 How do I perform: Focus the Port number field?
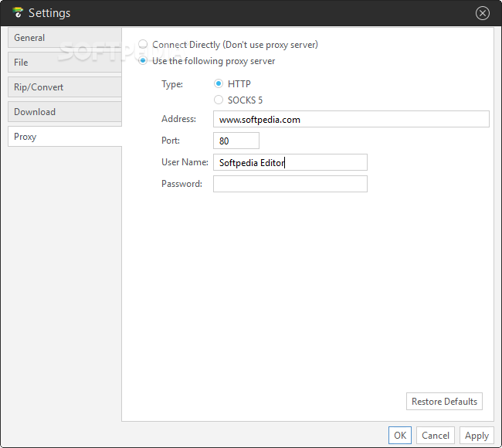[236, 141]
